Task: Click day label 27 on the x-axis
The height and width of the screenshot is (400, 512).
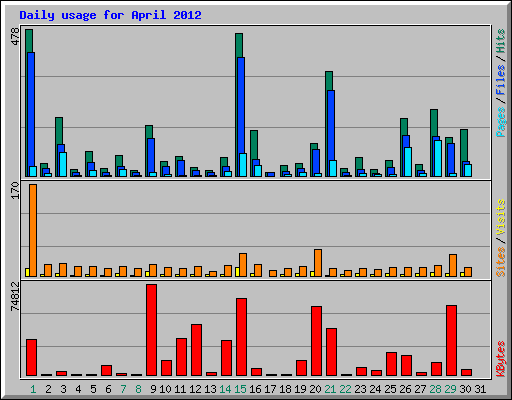Action: [x=420, y=389]
